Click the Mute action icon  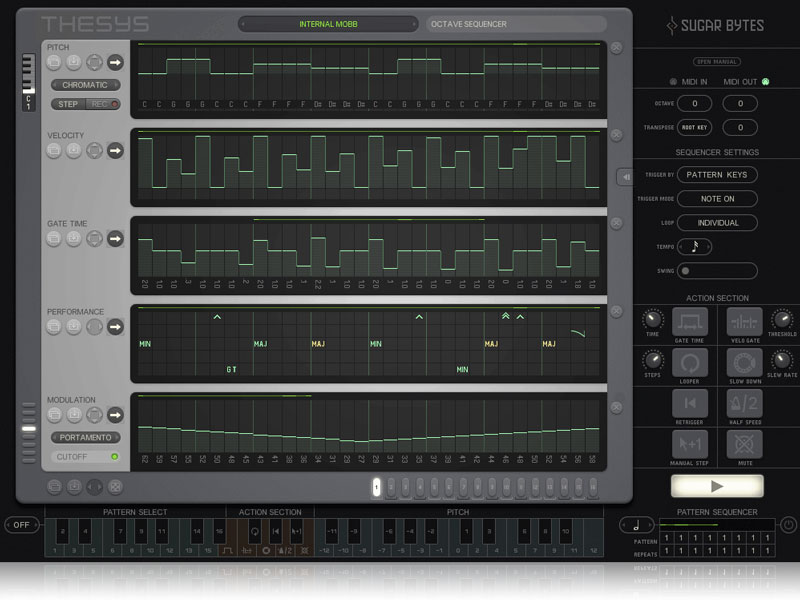[743, 444]
